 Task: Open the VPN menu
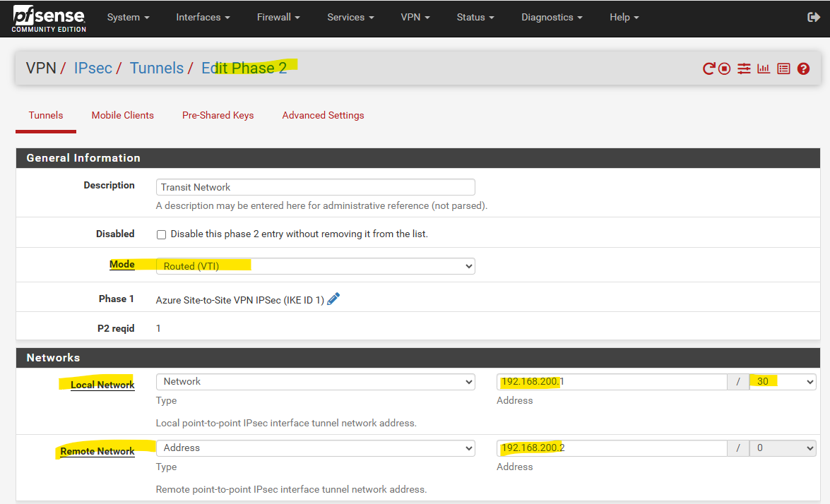coord(415,18)
